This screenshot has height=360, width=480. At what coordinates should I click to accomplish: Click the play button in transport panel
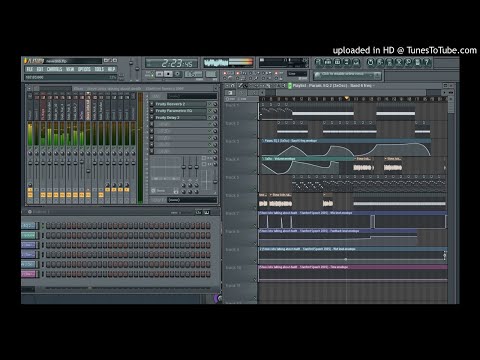tap(160, 74)
